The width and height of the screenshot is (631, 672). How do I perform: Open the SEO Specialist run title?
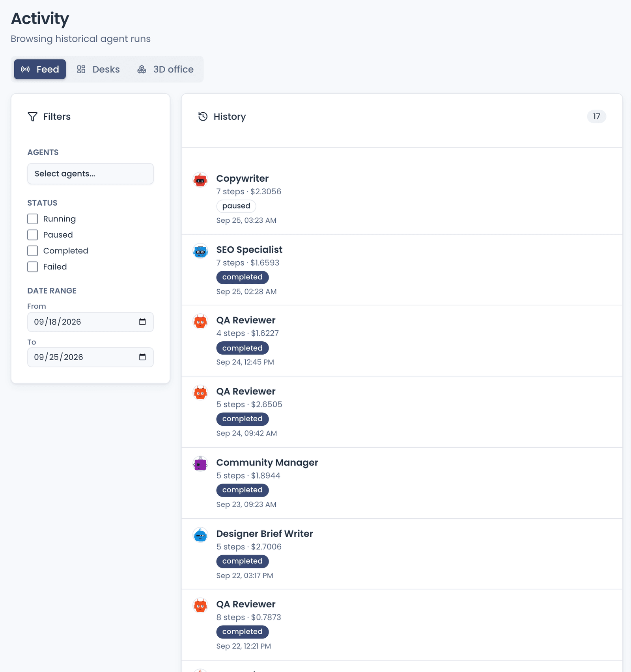pos(249,249)
